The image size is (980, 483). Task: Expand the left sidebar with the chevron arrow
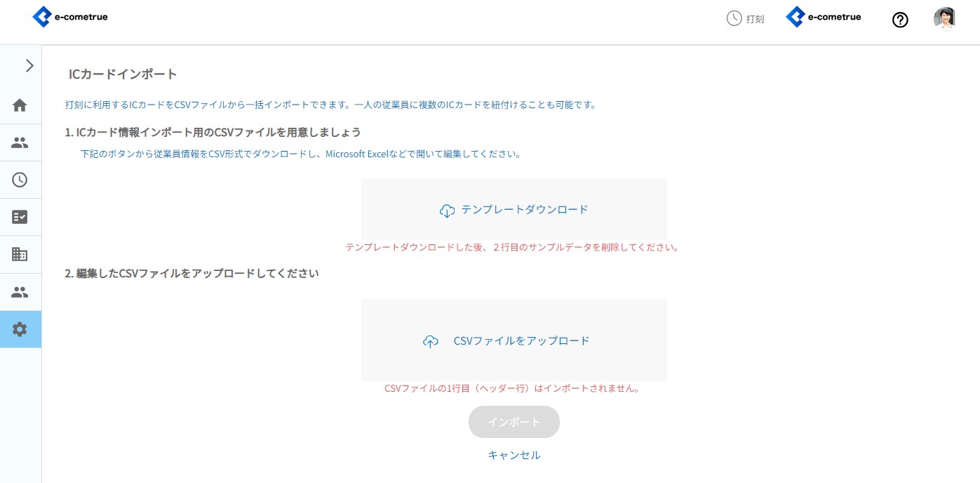click(x=29, y=66)
